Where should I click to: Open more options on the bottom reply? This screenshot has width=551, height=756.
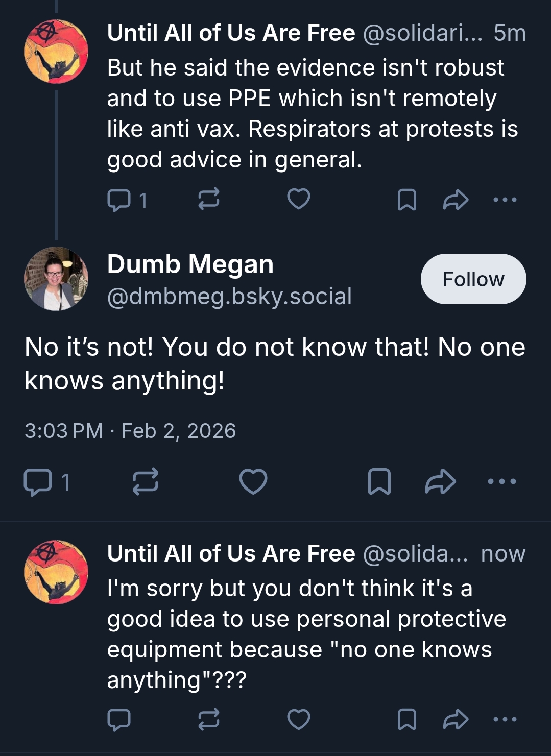click(x=505, y=720)
